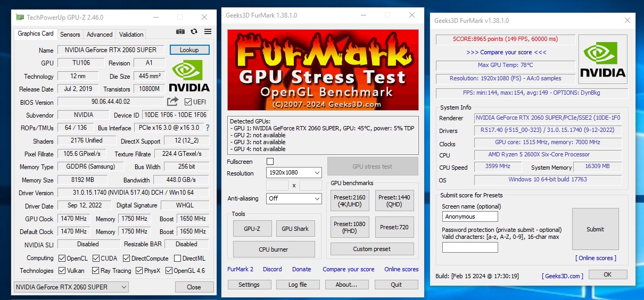Viewport: 644px width, 300px height.
Task: Click the password protection input field
Action: [x=470, y=247]
